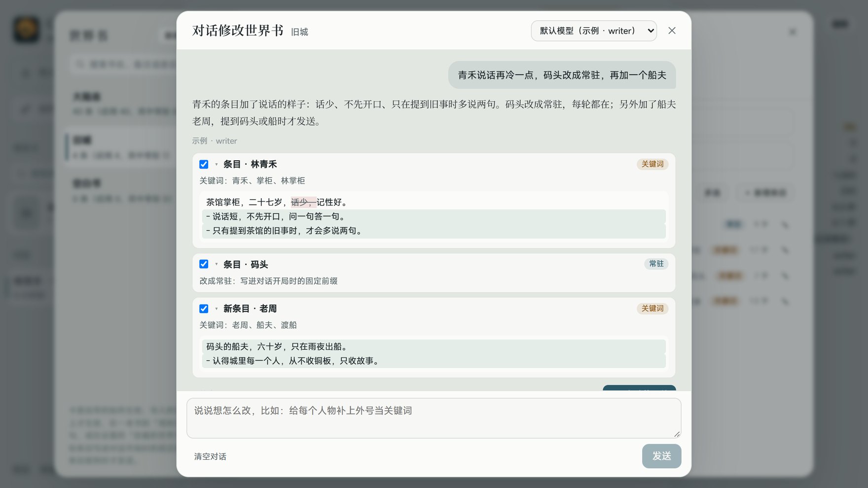This screenshot has width=868, height=488.
Task: Focus the 说说想怎么改 message input box
Action: 434,418
